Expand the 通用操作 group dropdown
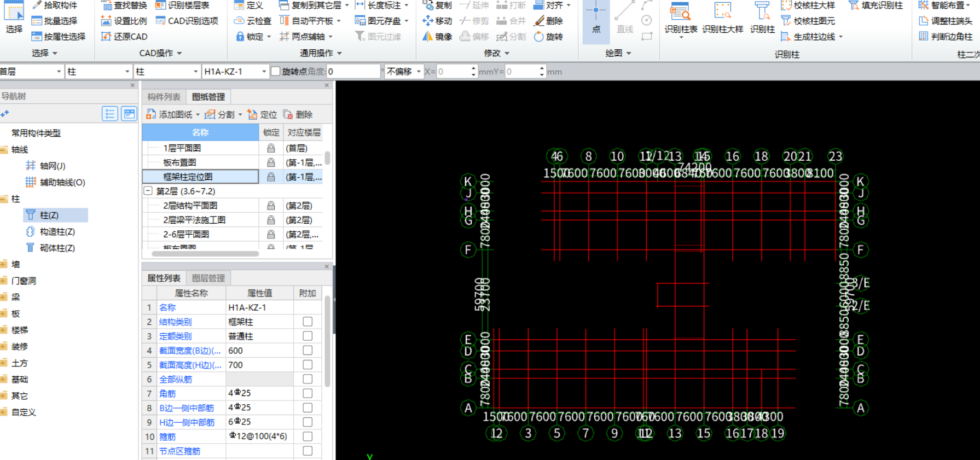This screenshot has width=980, height=460. point(340,53)
